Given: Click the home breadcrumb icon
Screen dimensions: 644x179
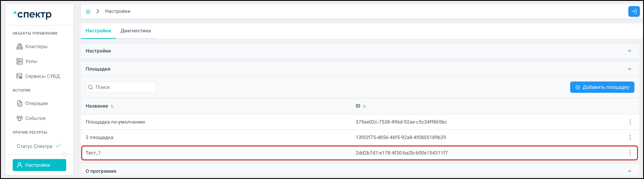Looking at the screenshot, I should tap(88, 11).
